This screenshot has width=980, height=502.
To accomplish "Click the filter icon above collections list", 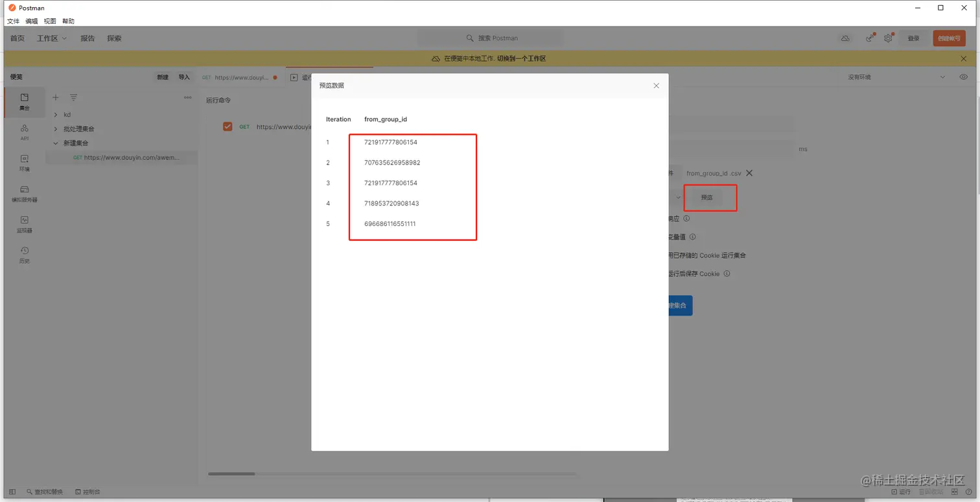I will point(74,97).
